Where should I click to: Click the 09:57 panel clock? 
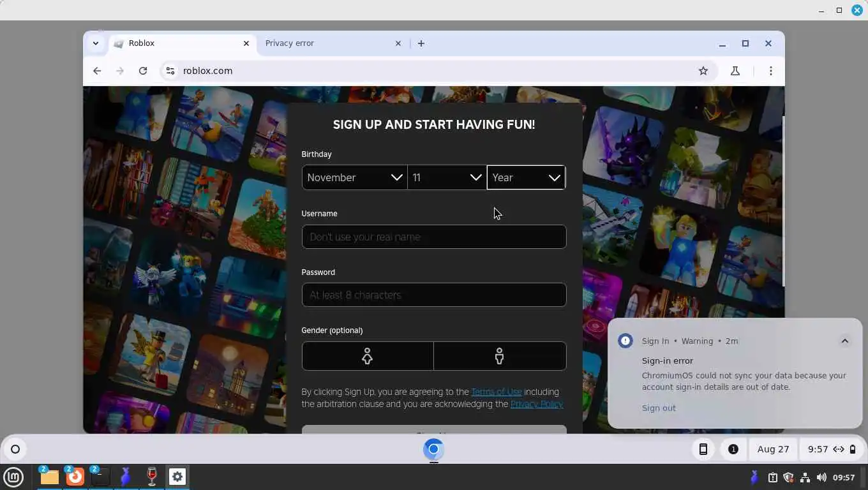pyautogui.click(x=844, y=477)
